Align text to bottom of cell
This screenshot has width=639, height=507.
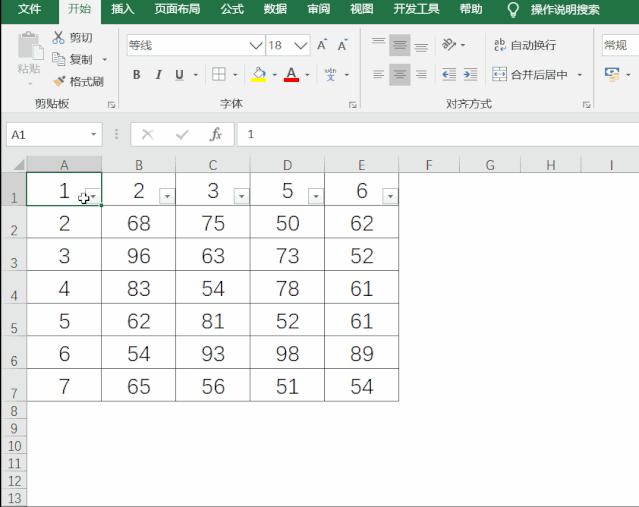point(421,45)
